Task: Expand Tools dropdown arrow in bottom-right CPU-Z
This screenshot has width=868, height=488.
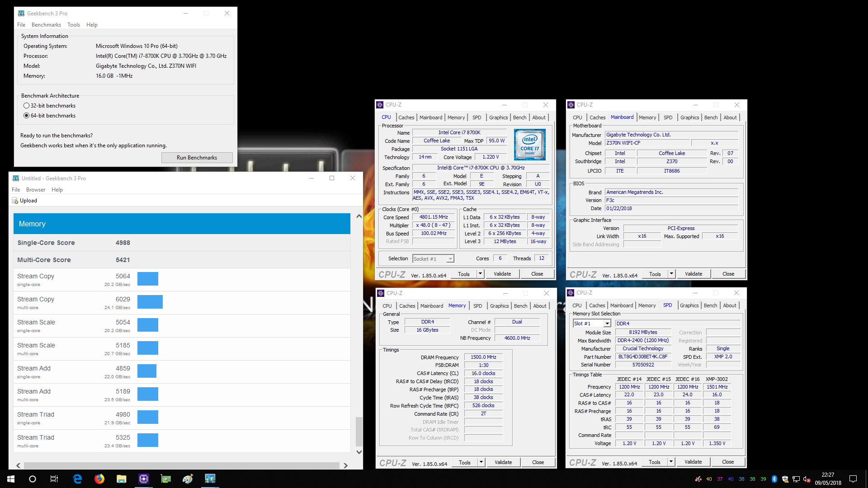Action: (x=671, y=462)
